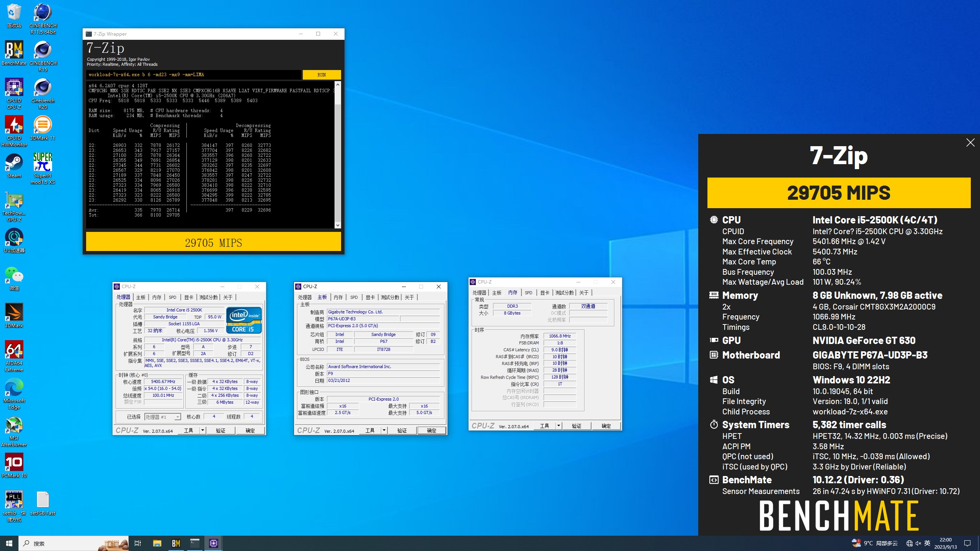Launch CPUID HWMonitor shortcut
980x551 pixels.
[x=14, y=131]
